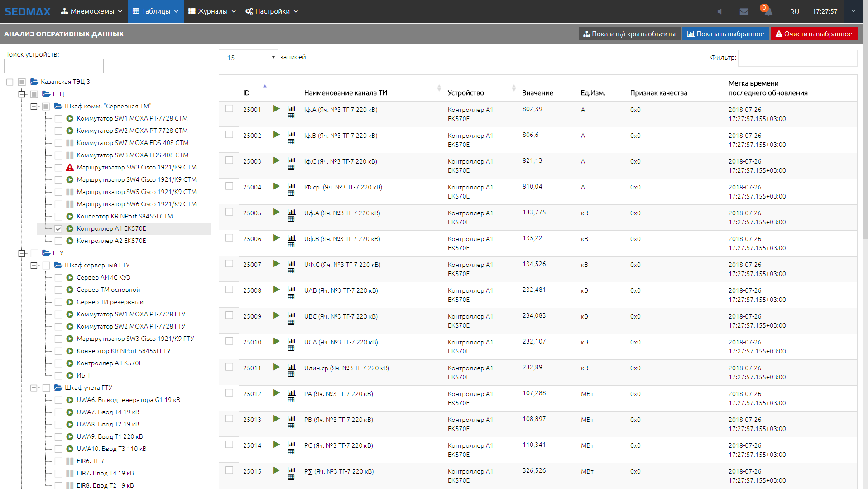Screen dimensions: 868x489
Task: Click the Показать выбранное button
Action: click(x=725, y=34)
